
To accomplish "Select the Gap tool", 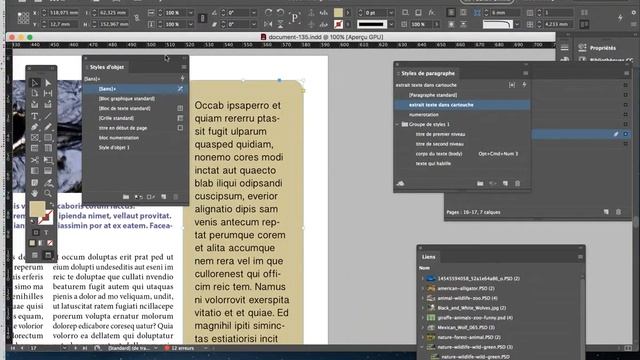I will click(x=48, y=93).
